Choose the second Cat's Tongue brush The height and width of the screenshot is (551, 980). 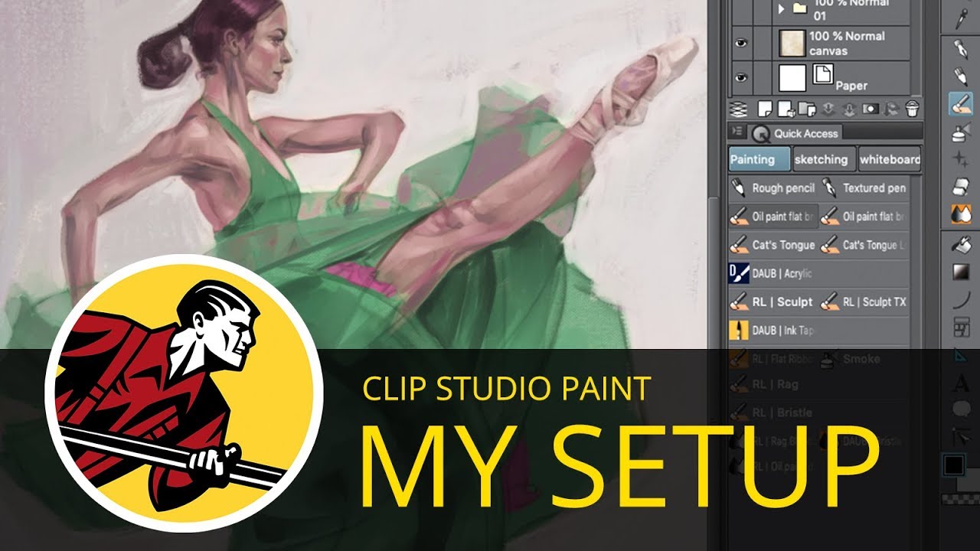tap(864, 245)
